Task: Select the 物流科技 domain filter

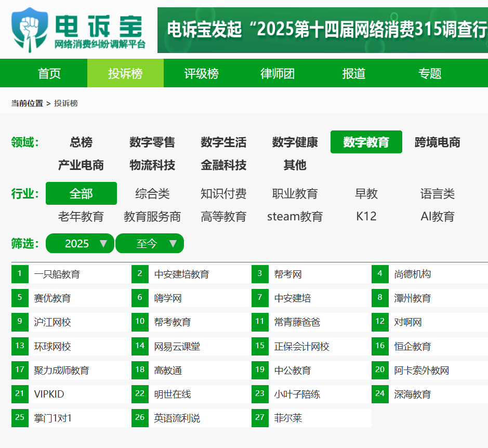Action: click(152, 165)
